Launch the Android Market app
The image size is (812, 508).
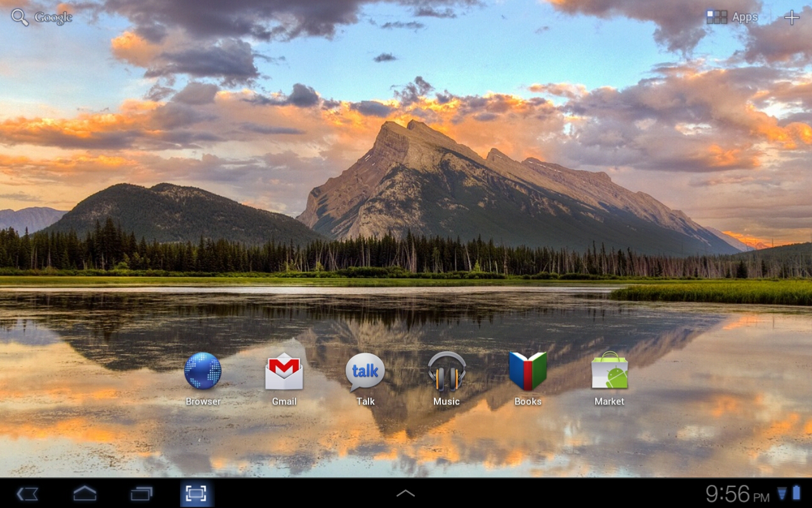609,371
